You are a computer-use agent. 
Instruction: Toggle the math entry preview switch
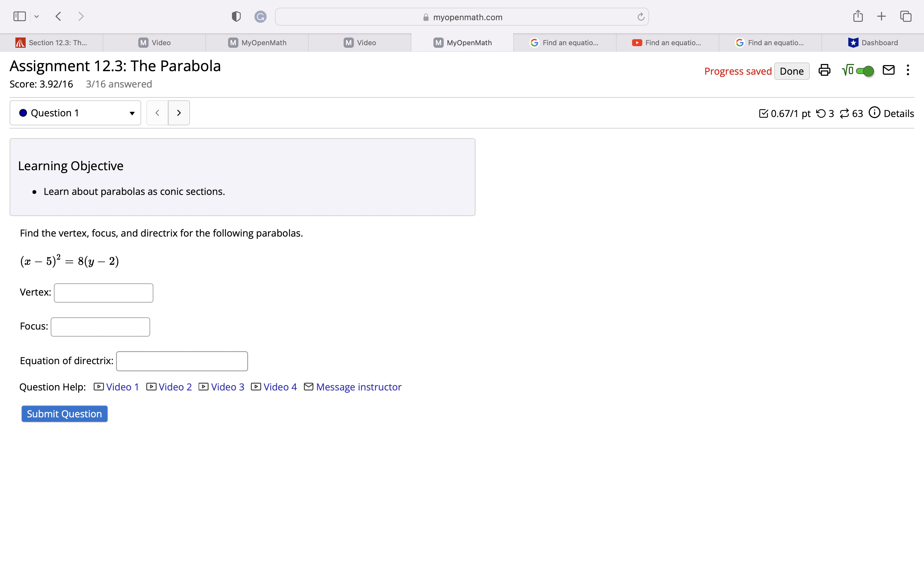tap(864, 71)
